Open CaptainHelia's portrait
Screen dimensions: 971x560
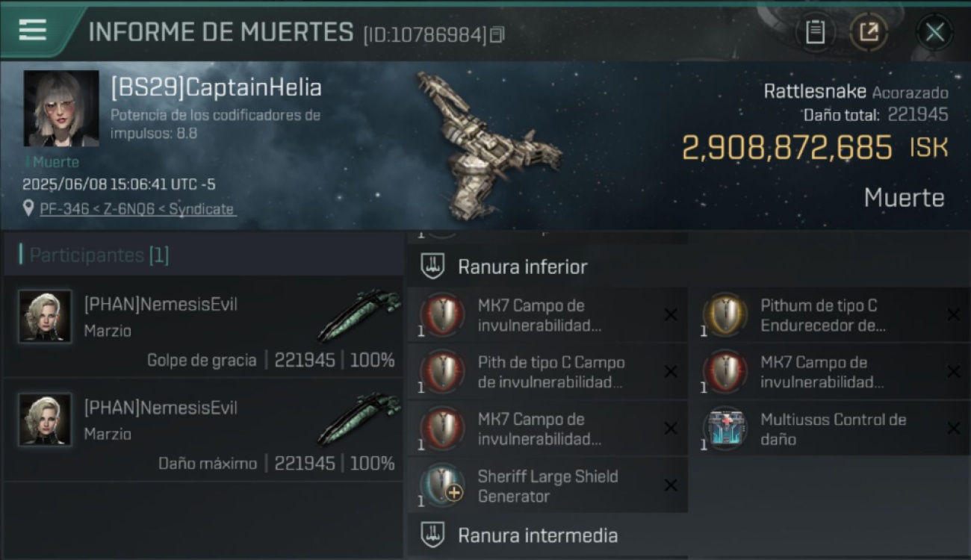tap(61, 108)
